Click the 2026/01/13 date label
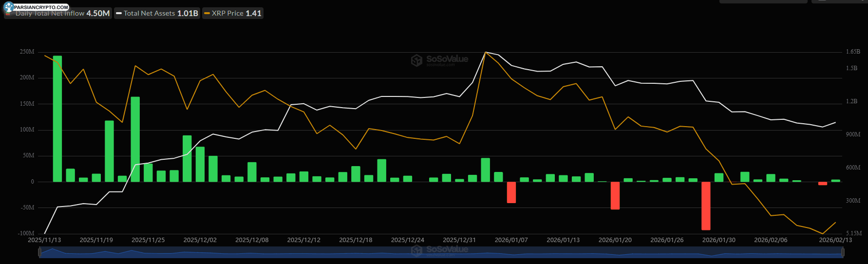The image size is (868, 264). (563, 240)
